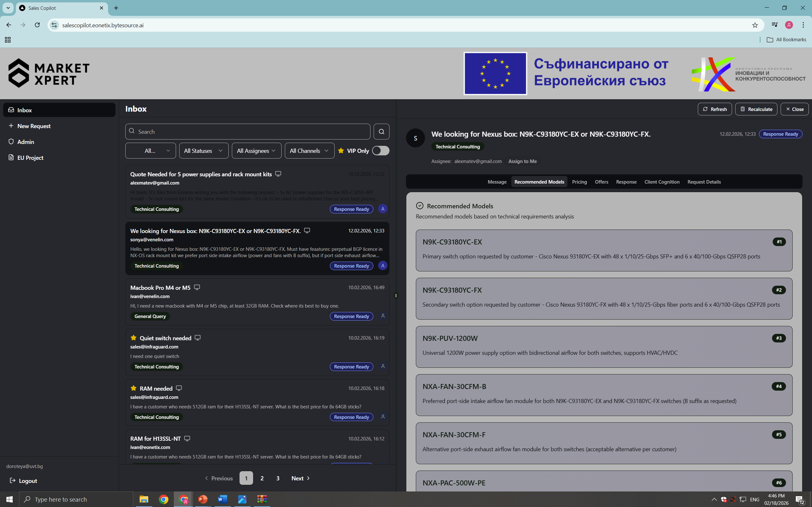
Task: Expand the All Assignees filter
Action: [256, 151]
